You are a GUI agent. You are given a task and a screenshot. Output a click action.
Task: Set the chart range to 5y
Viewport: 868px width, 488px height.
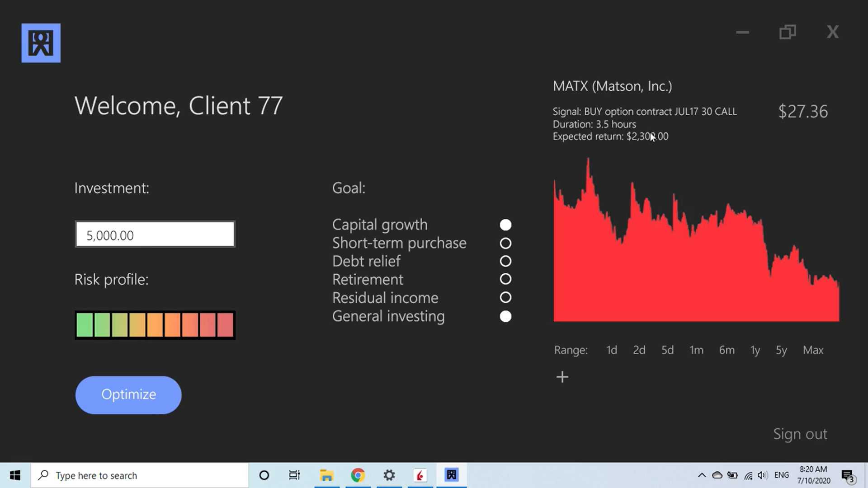click(x=781, y=350)
